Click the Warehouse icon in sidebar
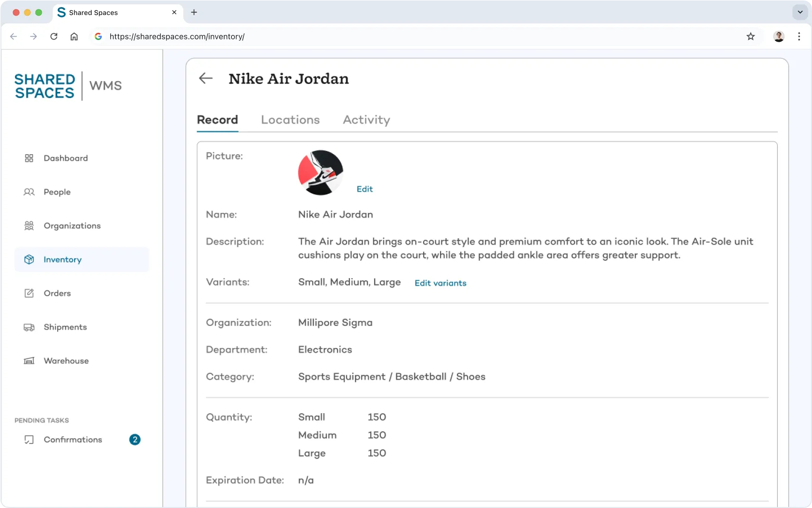This screenshot has height=508, width=812. pos(29,361)
